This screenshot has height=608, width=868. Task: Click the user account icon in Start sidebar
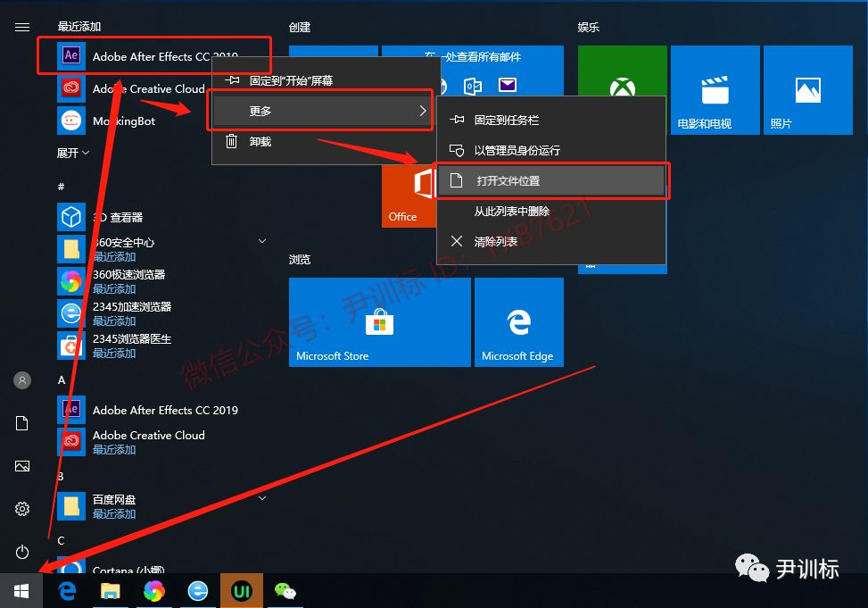point(22,380)
